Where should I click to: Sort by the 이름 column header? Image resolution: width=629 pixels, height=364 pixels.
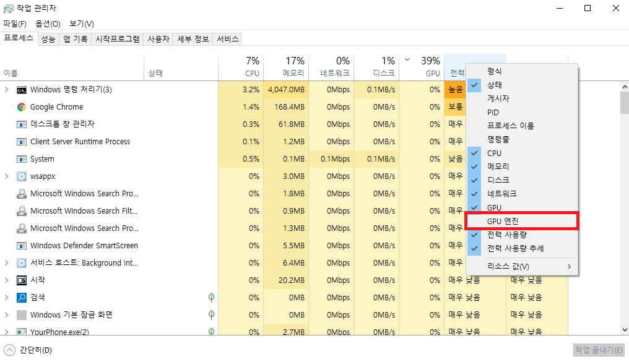(x=72, y=67)
